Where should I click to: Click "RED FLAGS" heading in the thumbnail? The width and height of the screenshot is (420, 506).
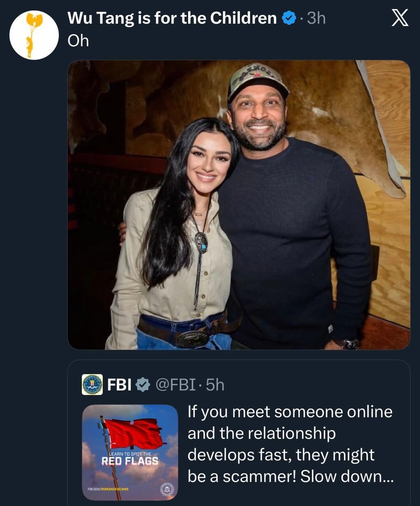pyautogui.click(x=130, y=461)
